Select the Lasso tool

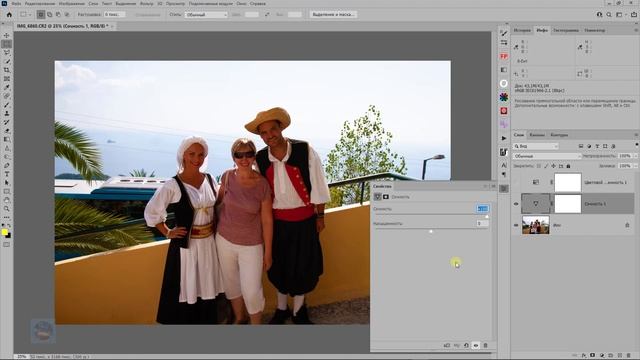point(7,53)
